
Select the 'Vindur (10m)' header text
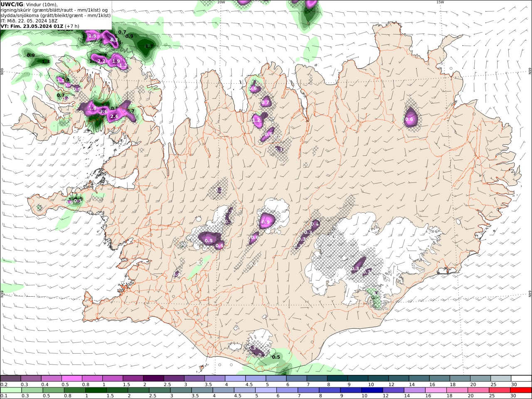(x=42, y=5)
